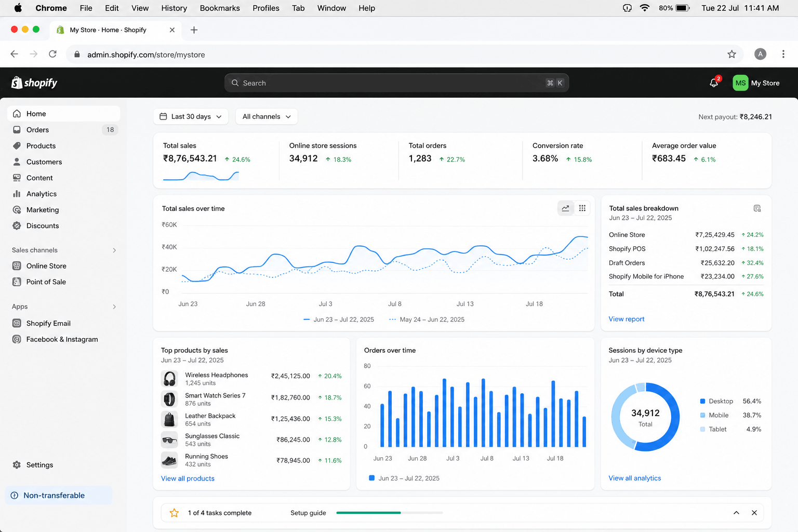798x532 pixels.
Task: Click My Store account button
Action: click(756, 83)
